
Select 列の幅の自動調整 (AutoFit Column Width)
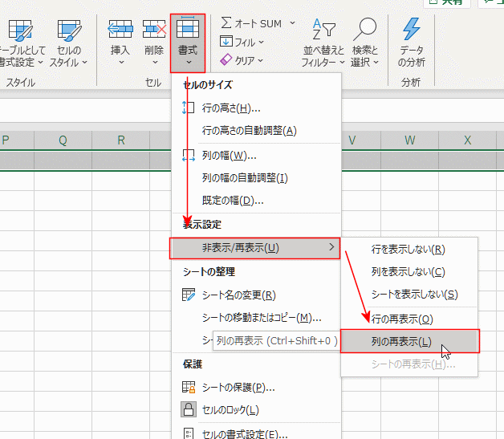click(245, 177)
